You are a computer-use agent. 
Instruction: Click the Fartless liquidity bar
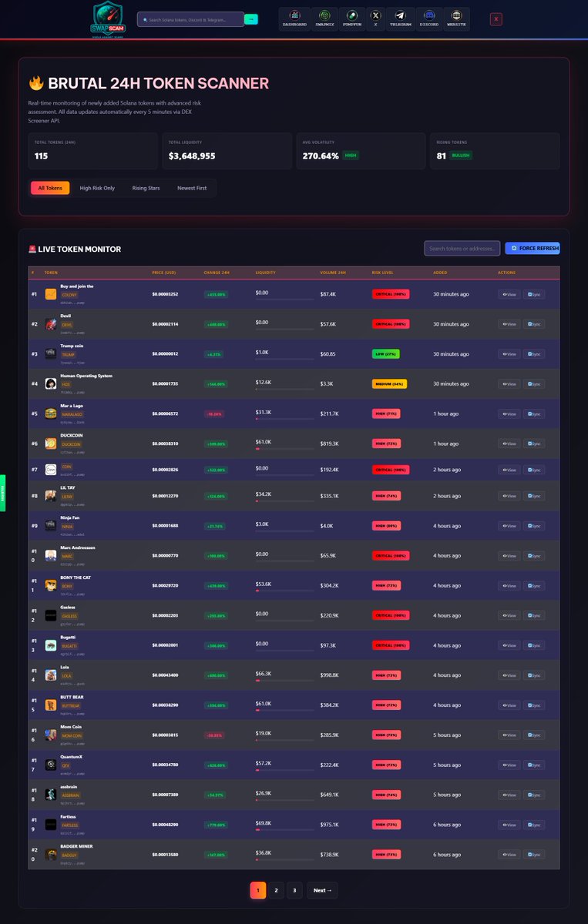284,829
